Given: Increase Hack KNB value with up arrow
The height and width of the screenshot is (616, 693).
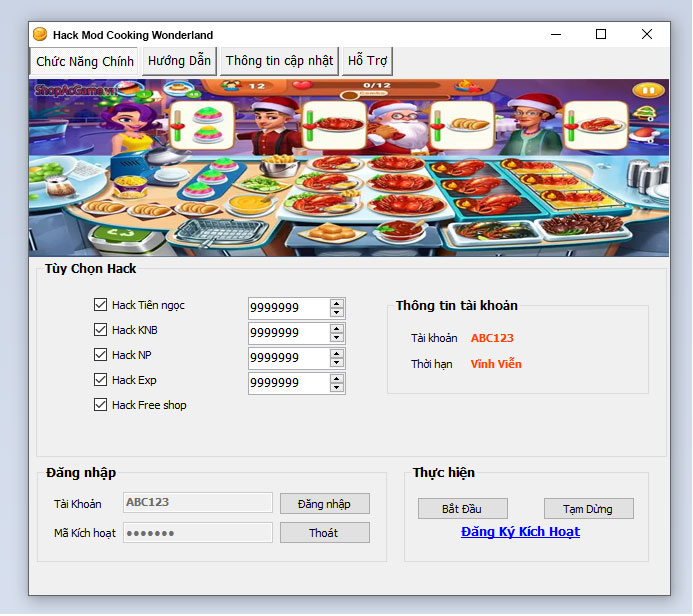Looking at the screenshot, I should coord(337,329).
